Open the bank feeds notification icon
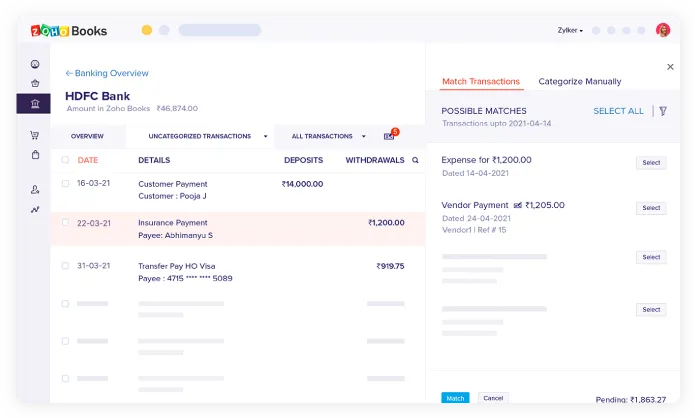 [390, 135]
